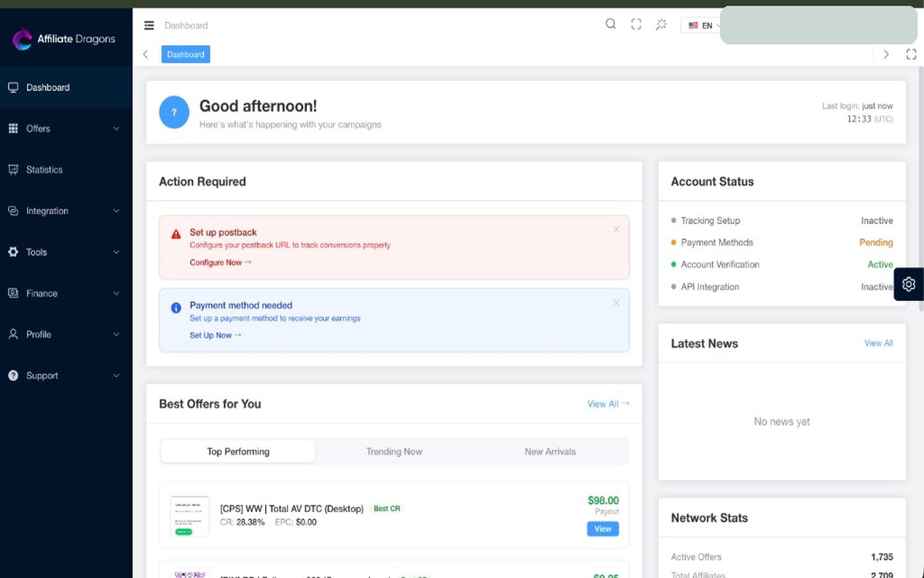The height and width of the screenshot is (578, 924).
Task: Click the Tracking Setup status row
Action: click(x=782, y=220)
